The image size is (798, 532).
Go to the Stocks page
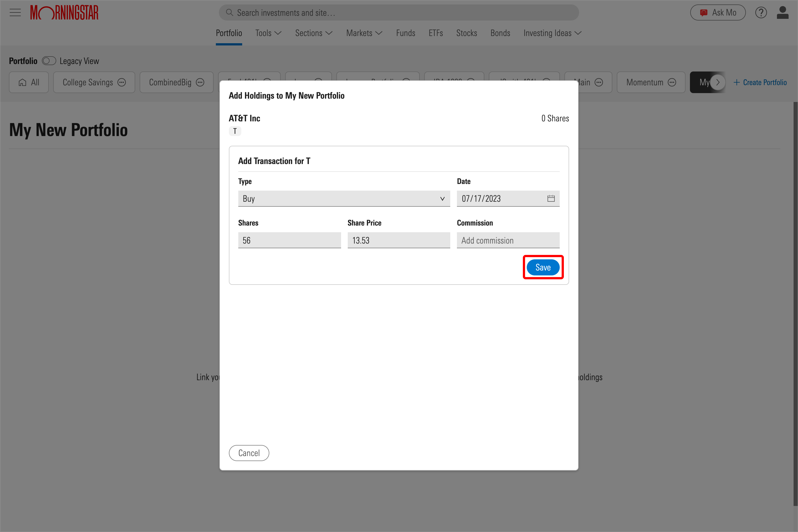(x=467, y=33)
